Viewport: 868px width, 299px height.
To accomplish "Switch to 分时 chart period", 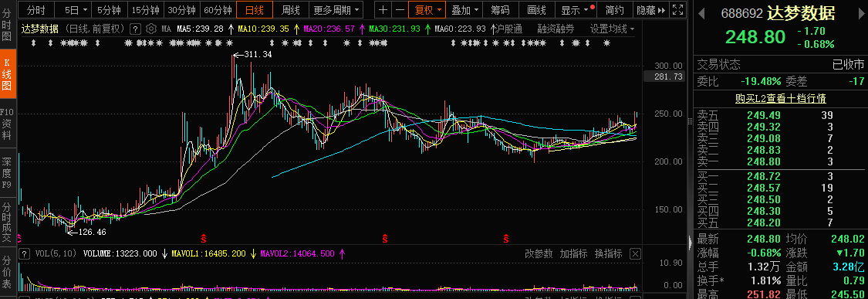I will (x=36, y=9).
